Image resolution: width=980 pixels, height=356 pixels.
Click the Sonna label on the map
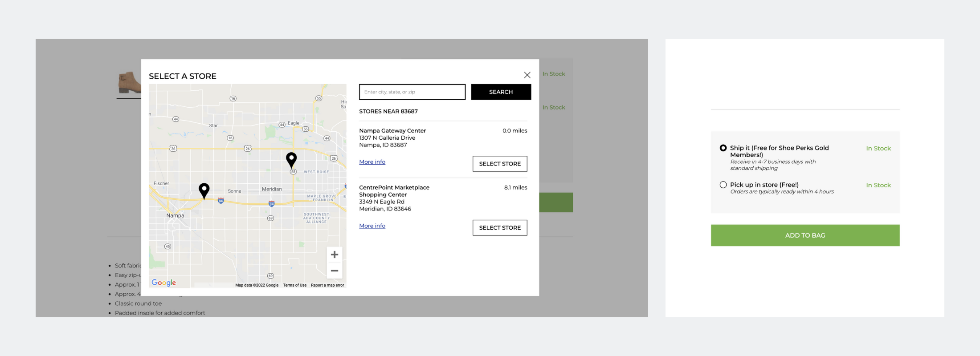[234, 191]
